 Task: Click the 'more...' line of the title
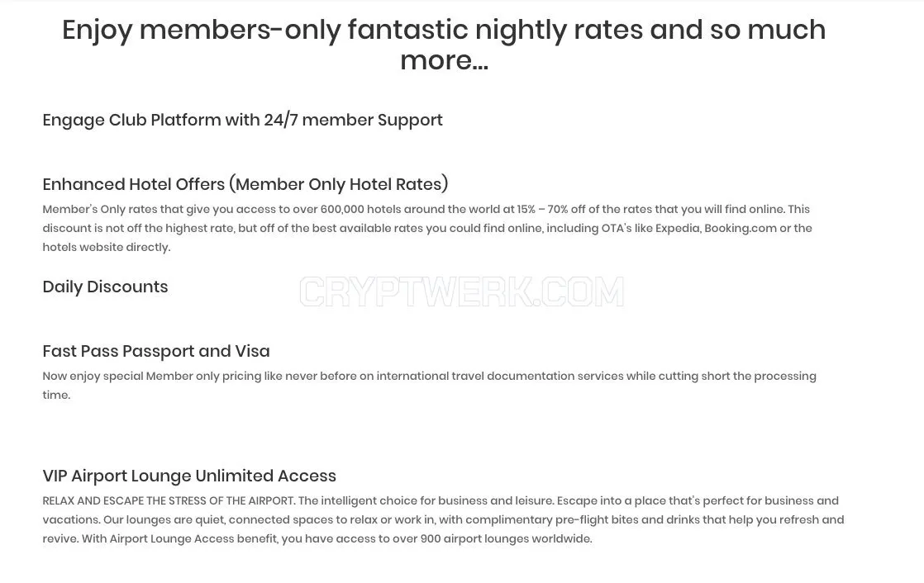tap(444, 60)
